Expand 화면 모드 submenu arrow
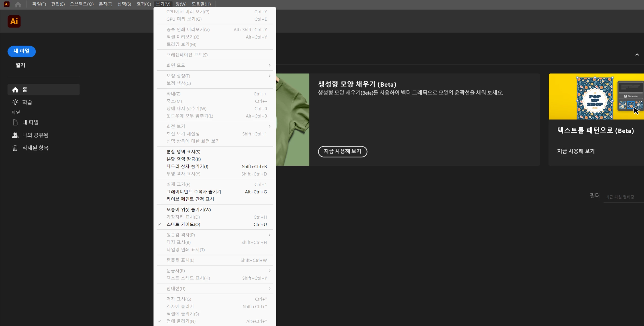Viewport: 644px width, 326px height. pos(269,65)
